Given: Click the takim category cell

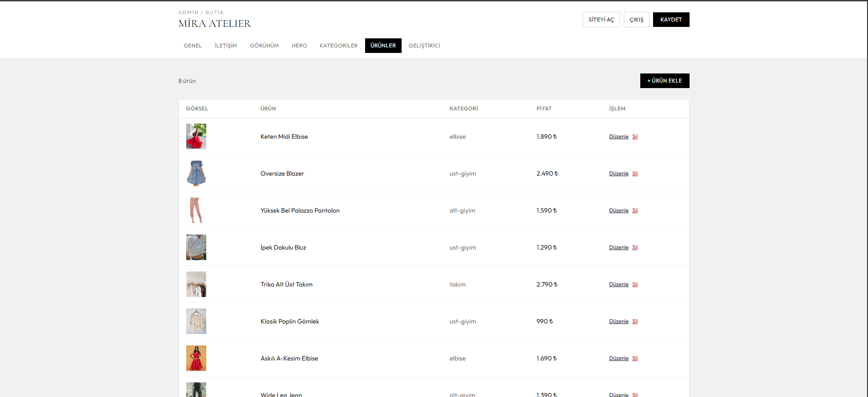Looking at the screenshot, I should [x=458, y=284].
